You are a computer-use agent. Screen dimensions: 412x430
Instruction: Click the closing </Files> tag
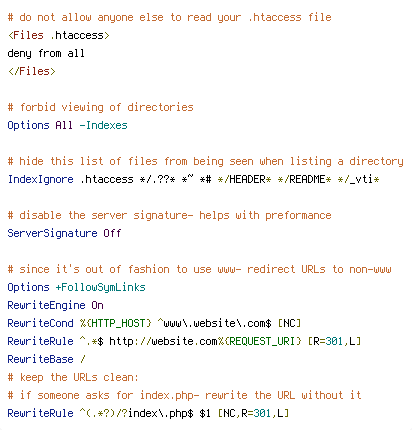32,71
